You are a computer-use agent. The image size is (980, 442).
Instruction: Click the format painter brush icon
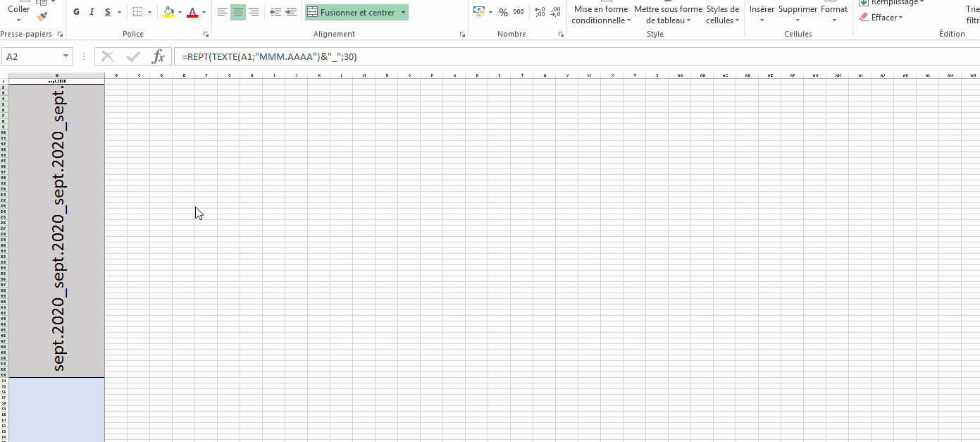(x=42, y=16)
